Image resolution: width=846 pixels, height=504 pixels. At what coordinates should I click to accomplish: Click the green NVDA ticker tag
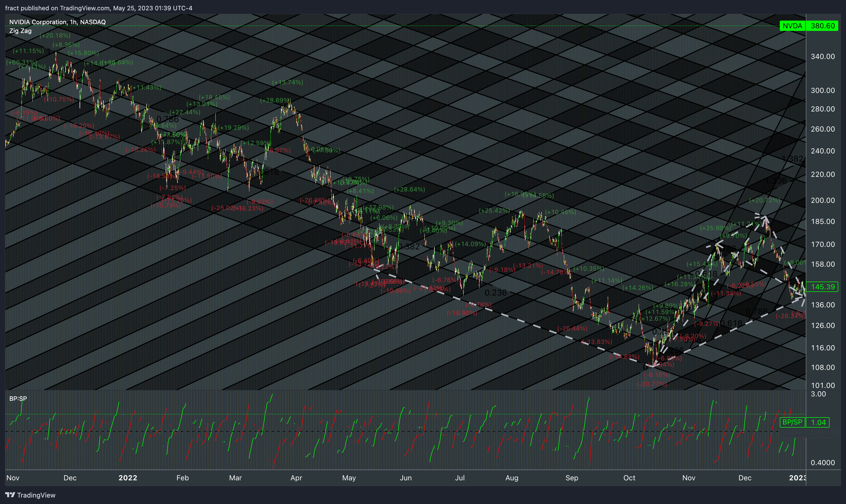[792, 26]
